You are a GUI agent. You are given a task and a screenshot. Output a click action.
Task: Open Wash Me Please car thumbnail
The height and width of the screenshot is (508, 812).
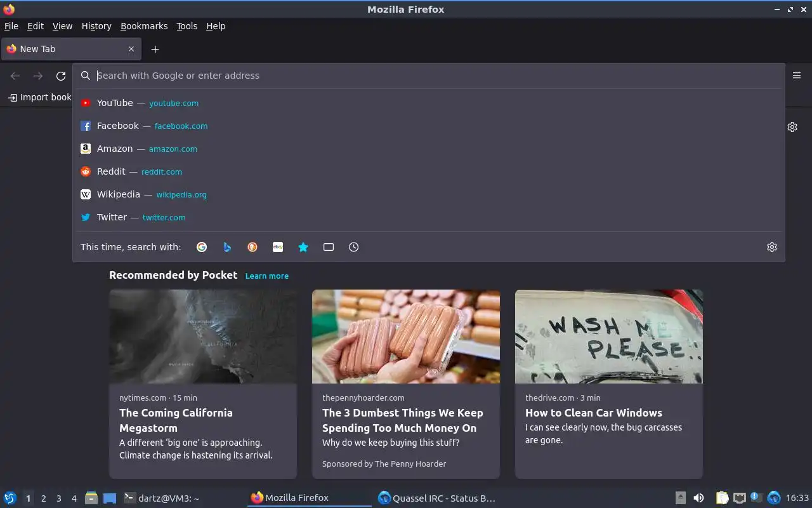[609, 337]
